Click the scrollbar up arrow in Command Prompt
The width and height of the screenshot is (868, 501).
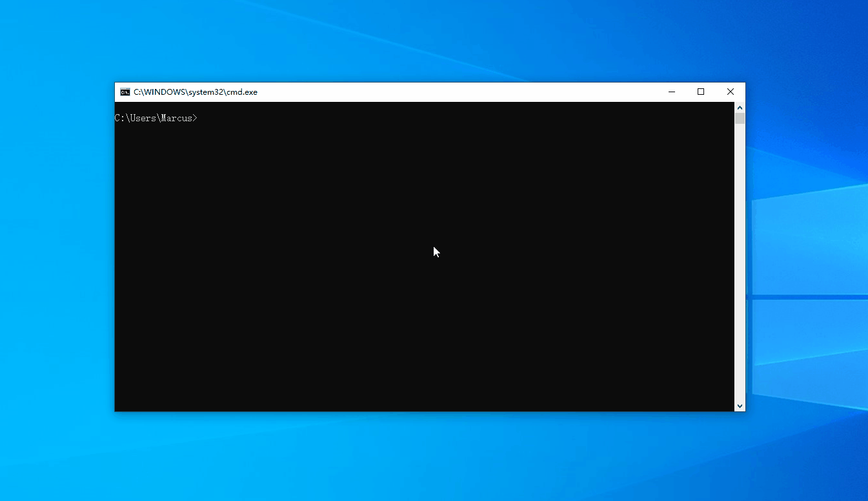tap(740, 108)
